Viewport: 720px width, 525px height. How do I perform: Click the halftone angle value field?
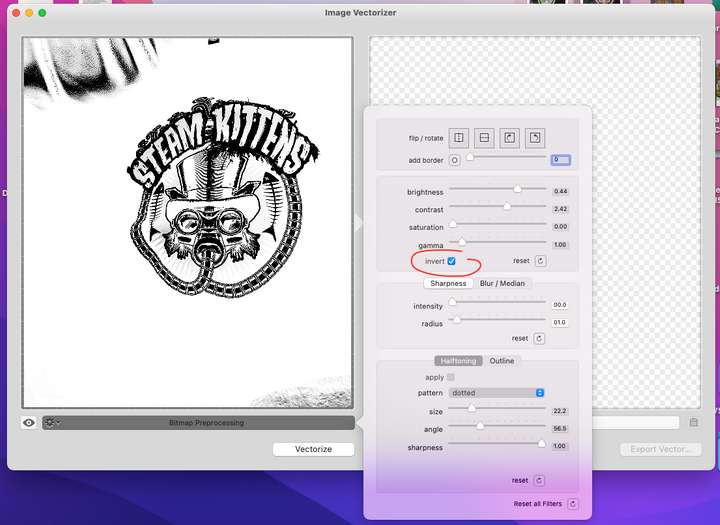(x=560, y=429)
